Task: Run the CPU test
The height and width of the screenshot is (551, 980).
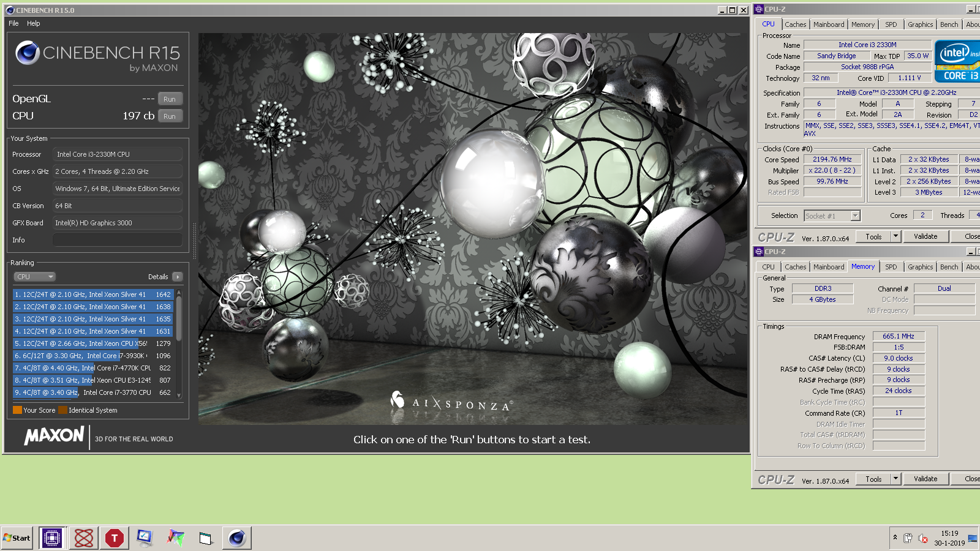Action: pyautogui.click(x=170, y=116)
